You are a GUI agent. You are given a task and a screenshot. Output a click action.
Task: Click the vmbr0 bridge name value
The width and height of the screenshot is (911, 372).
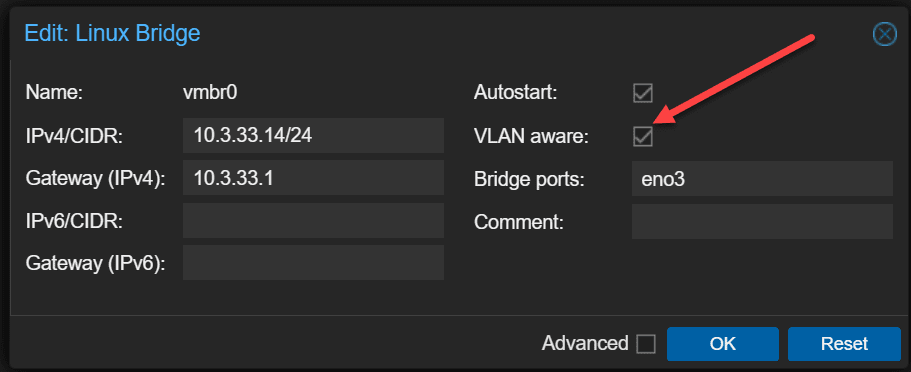[210, 93]
